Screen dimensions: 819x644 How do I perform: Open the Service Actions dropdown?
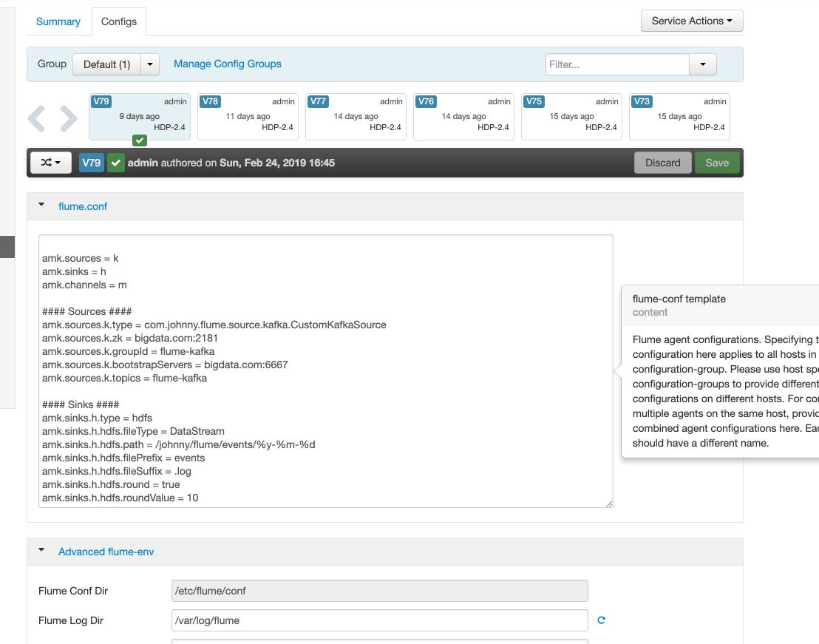(691, 21)
